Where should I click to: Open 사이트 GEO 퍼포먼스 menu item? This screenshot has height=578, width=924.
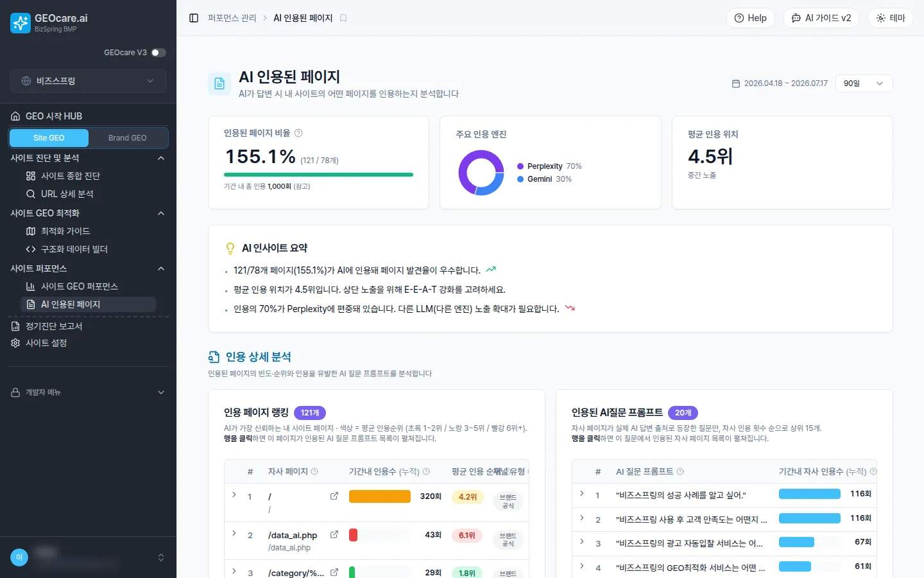(88, 286)
